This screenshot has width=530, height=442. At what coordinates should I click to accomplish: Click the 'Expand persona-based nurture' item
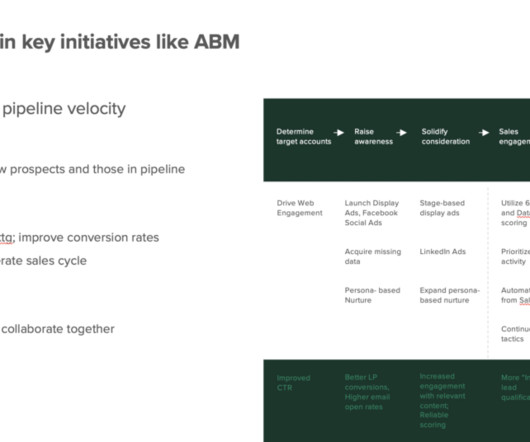pyautogui.click(x=450, y=295)
